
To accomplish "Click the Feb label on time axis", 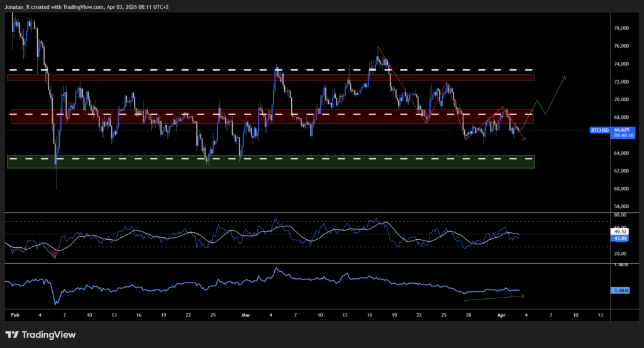I will [x=14, y=314].
